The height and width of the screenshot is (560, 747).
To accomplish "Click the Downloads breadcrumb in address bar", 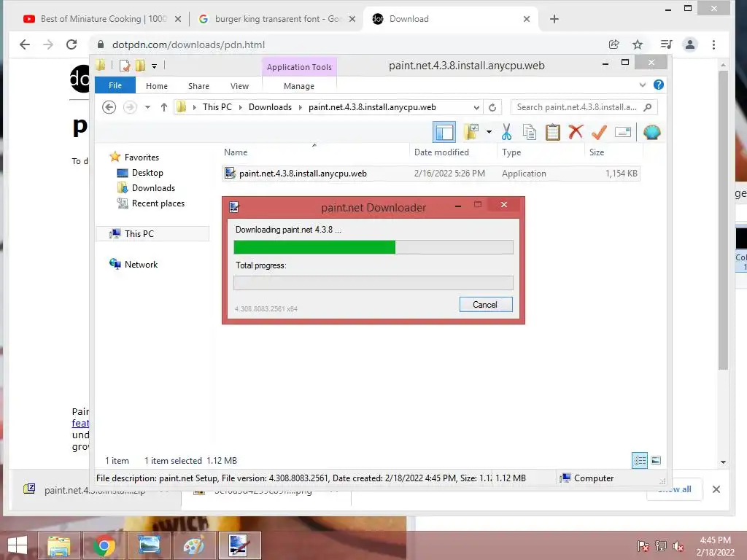I will point(270,107).
